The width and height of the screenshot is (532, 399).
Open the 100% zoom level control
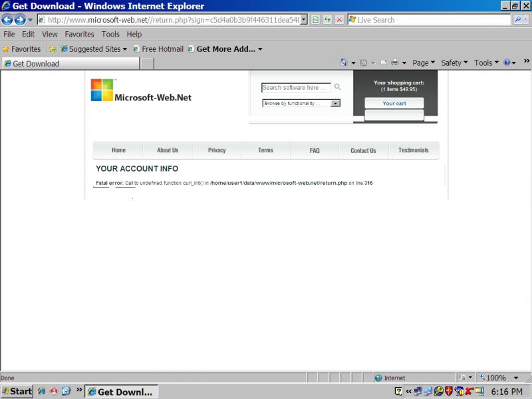coord(499,378)
